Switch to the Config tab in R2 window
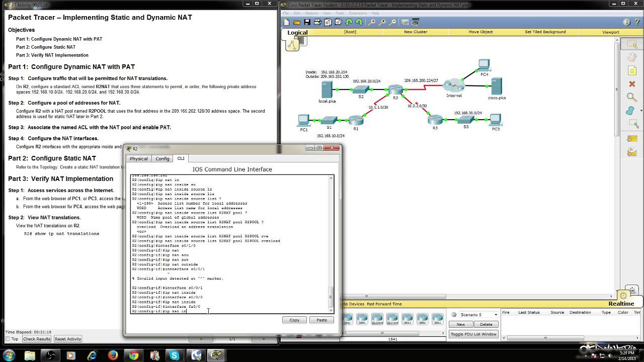Viewport: 644px width, 362px height. point(162,158)
